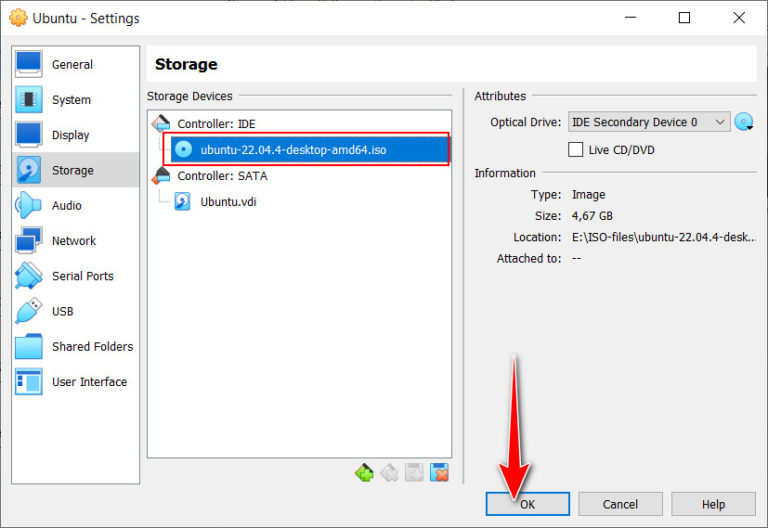Screen dimensions: 768x528
Task: Click the Shared Folders folder icon
Action: pos(28,346)
